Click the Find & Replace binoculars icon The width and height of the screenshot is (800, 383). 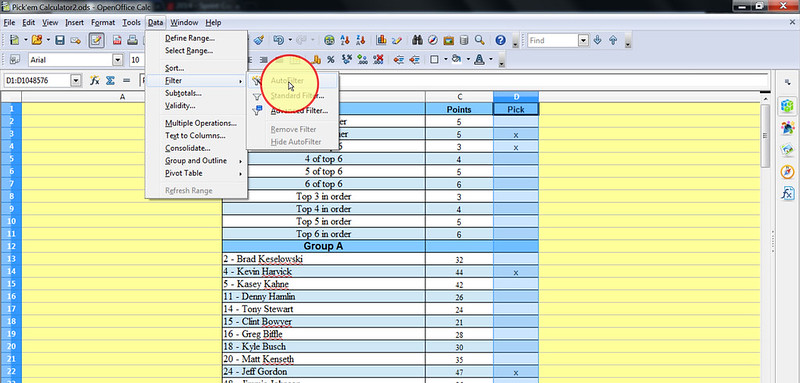coord(417,40)
